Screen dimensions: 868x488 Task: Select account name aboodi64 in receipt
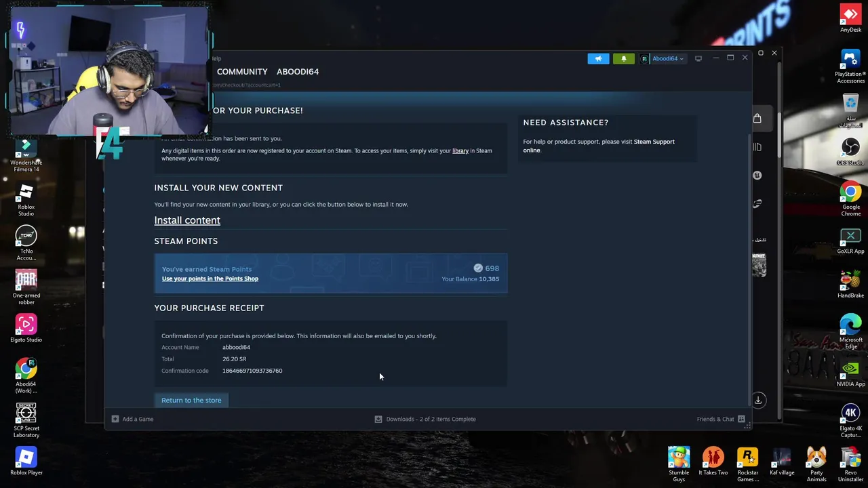(x=236, y=347)
